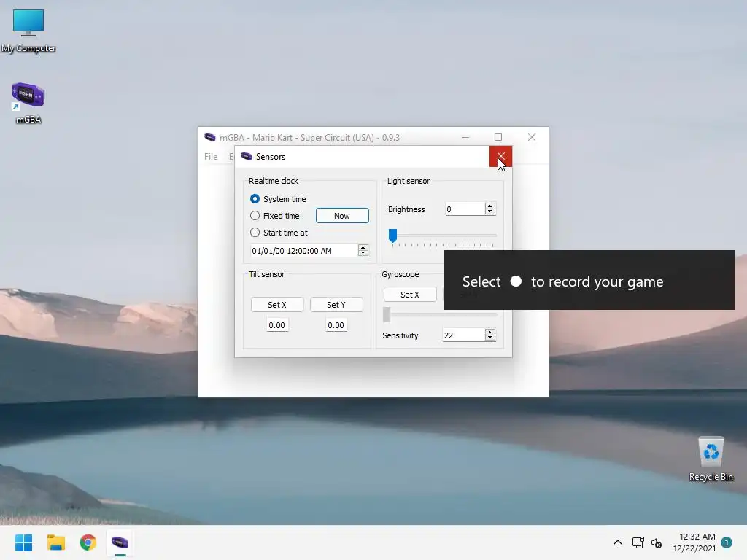
Task: Decrease the date-time value with down arrow
Action: tap(363, 253)
